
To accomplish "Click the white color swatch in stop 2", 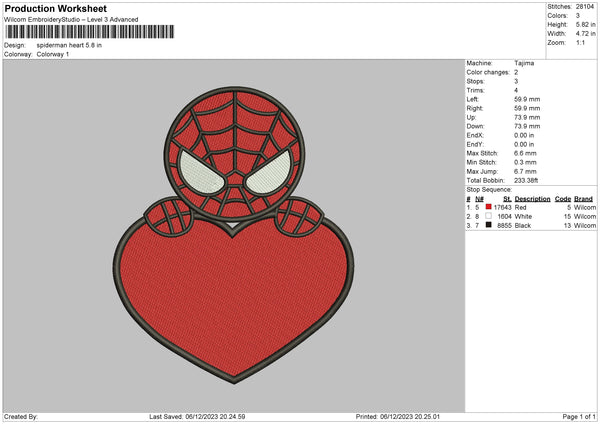I will click(488, 216).
